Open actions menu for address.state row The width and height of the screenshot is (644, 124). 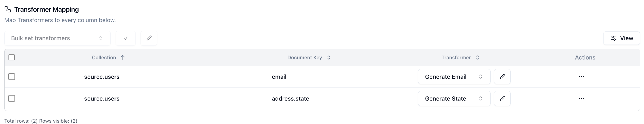pyautogui.click(x=581, y=99)
